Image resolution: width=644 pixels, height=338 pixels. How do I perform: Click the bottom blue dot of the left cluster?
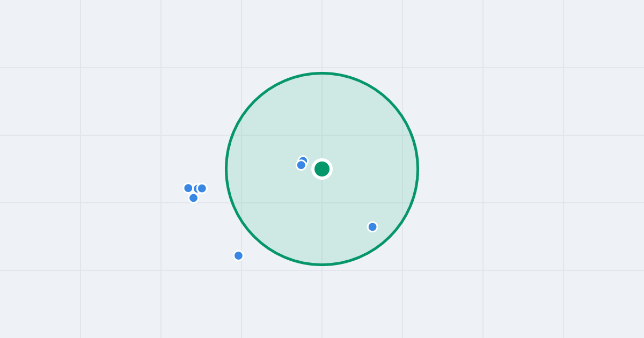pyautogui.click(x=194, y=198)
